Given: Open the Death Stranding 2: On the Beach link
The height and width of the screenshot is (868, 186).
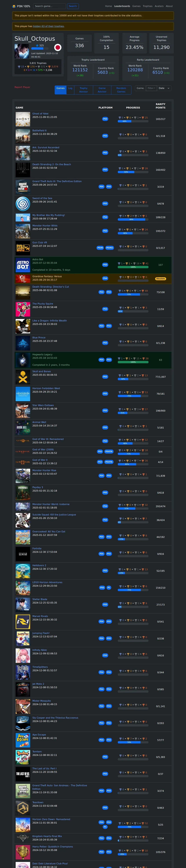Looking at the screenshot, I should [52, 164].
